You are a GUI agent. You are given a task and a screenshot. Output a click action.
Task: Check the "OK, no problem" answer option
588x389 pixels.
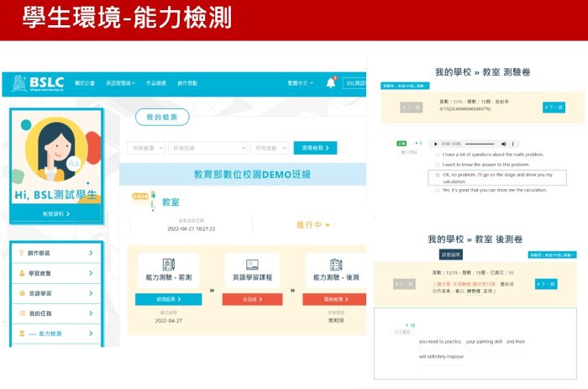pos(438,175)
